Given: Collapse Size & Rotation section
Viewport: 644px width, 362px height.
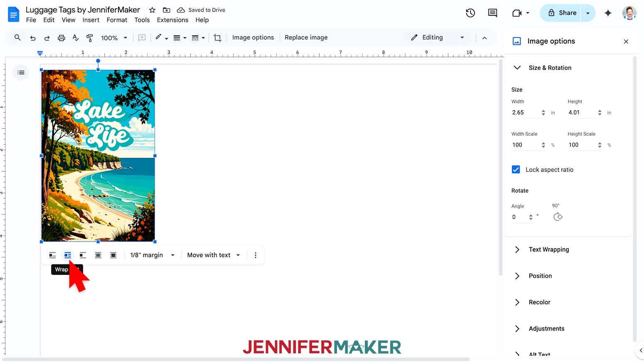Looking at the screenshot, I should click(x=517, y=68).
